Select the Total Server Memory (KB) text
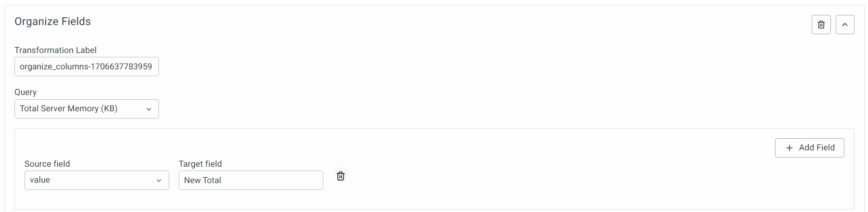This screenshot has width=868, height=212. [68, 108]
